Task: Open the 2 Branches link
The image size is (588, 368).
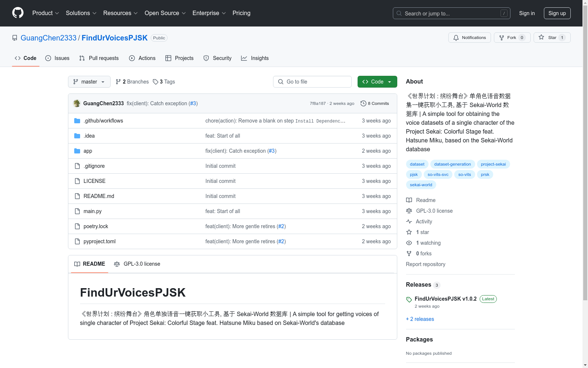Action: (x=132, y=82)
